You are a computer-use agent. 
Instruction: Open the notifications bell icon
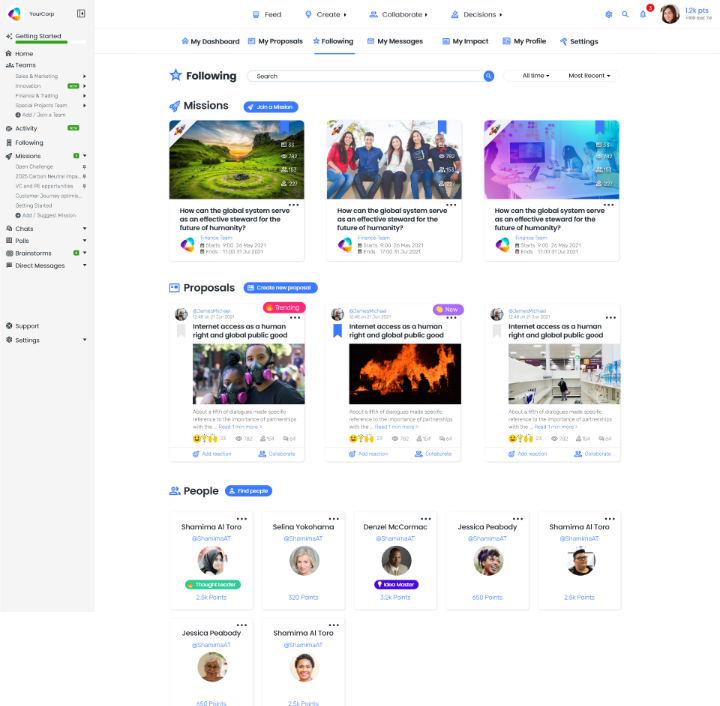643,14
